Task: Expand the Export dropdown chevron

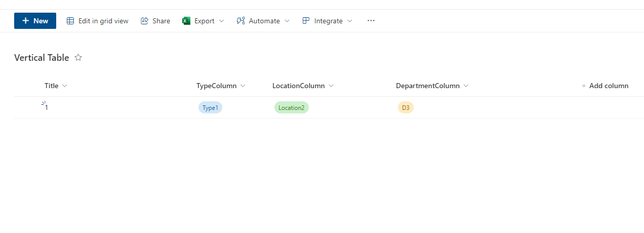Action: (221, 21)
